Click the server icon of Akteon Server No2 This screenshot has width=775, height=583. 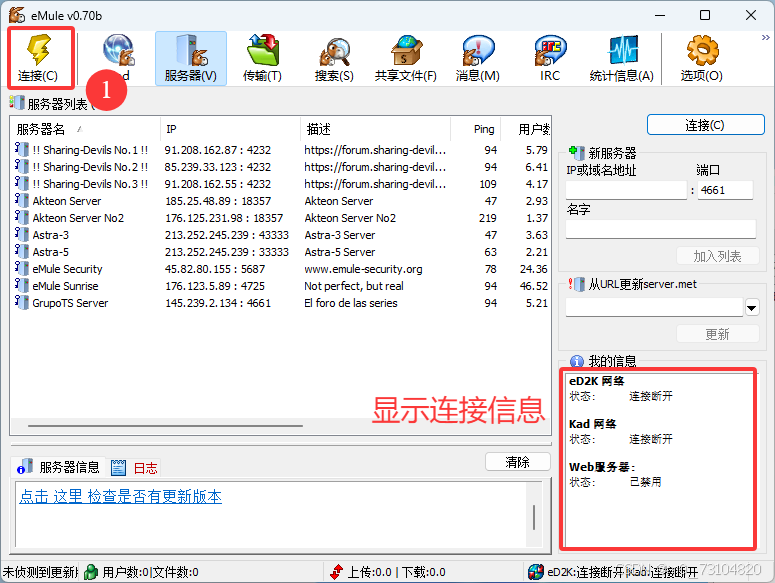pos(21,217)
